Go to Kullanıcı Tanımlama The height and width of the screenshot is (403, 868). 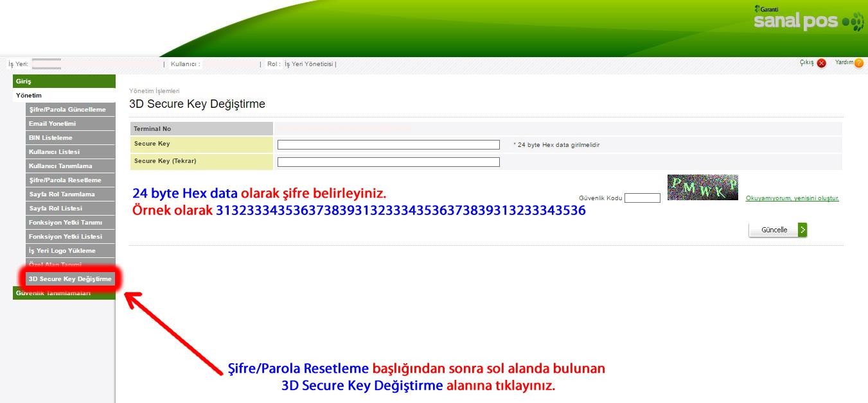(x=70, y=166)
